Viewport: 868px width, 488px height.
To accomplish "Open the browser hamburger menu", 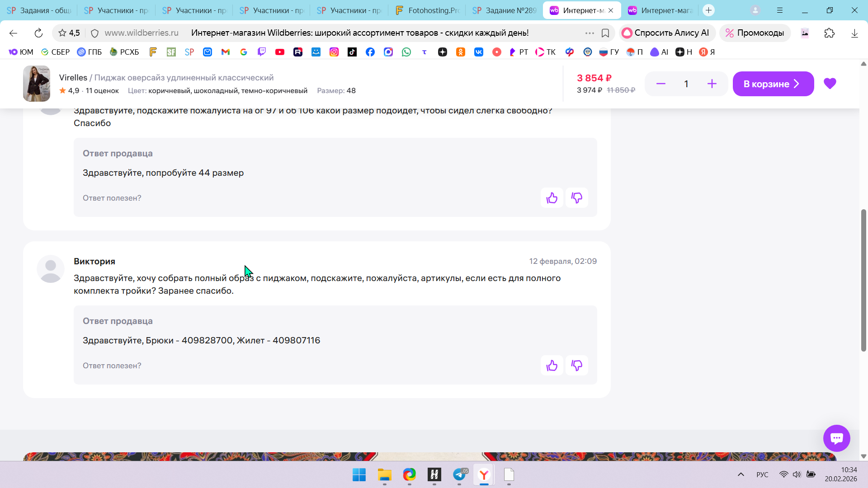I will click(x=780, y=10).
